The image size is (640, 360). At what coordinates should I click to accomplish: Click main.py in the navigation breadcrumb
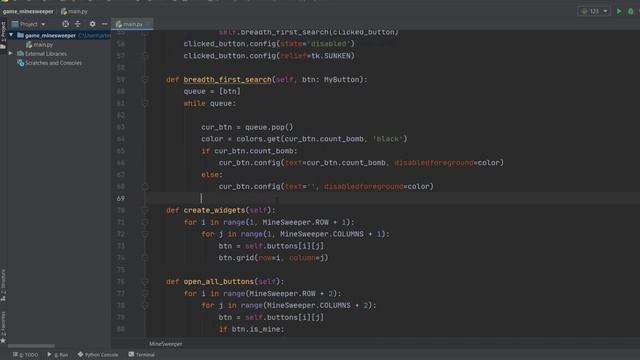click(x=74, y=11)
